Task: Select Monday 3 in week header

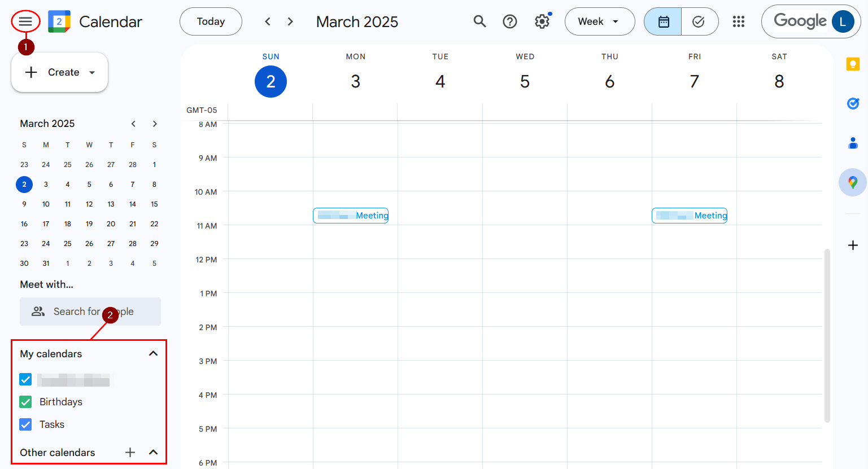Action: pos(356,82)
